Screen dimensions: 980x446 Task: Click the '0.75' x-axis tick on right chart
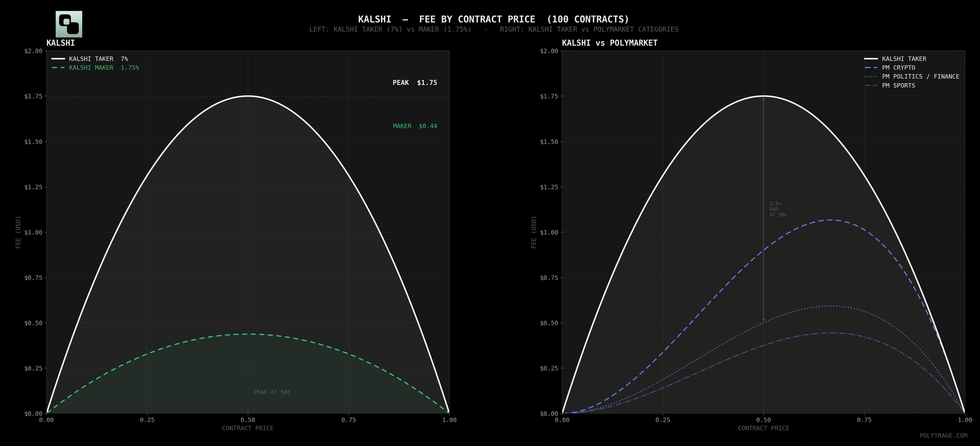click(864, 420)
